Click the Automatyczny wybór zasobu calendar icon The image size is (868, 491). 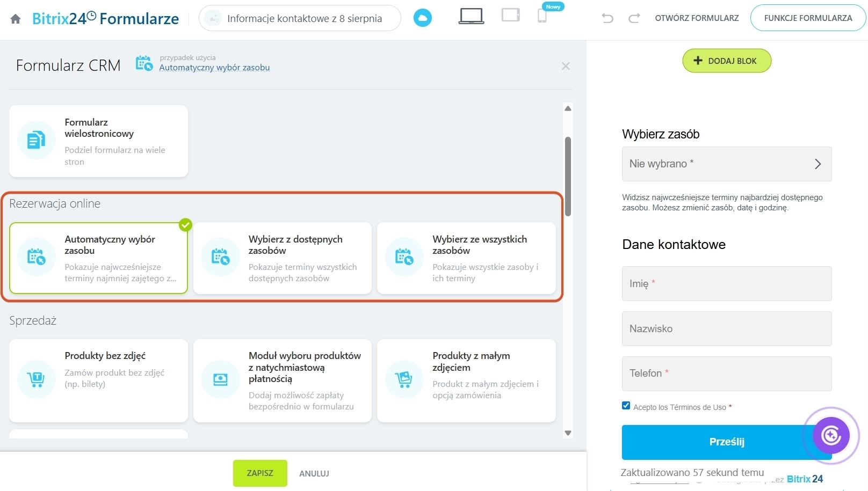(x=37, y=257)
